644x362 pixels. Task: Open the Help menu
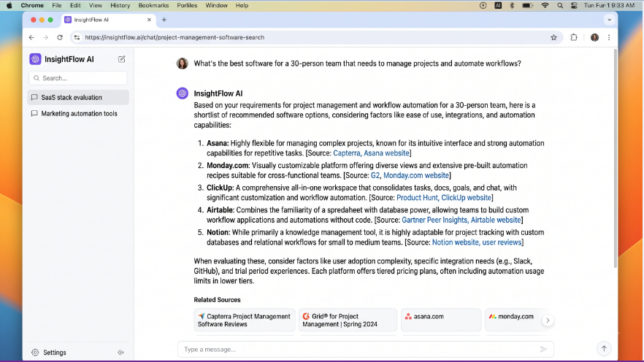242,5
